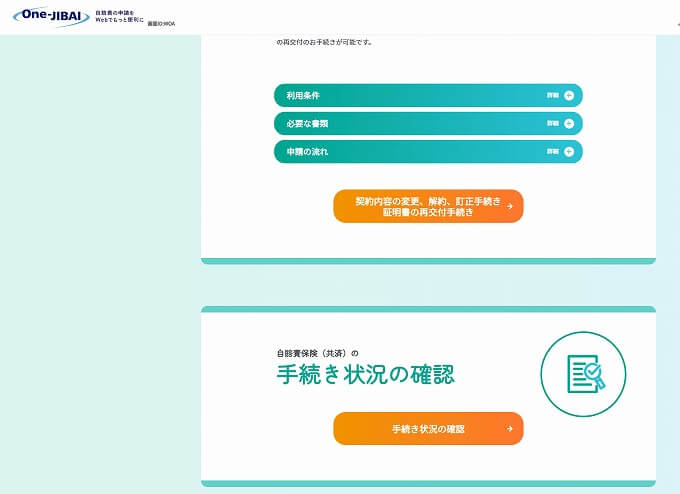Open 契約内容の変更、解約、訂正手続き button
680x494 pixels.
[427, 207]
